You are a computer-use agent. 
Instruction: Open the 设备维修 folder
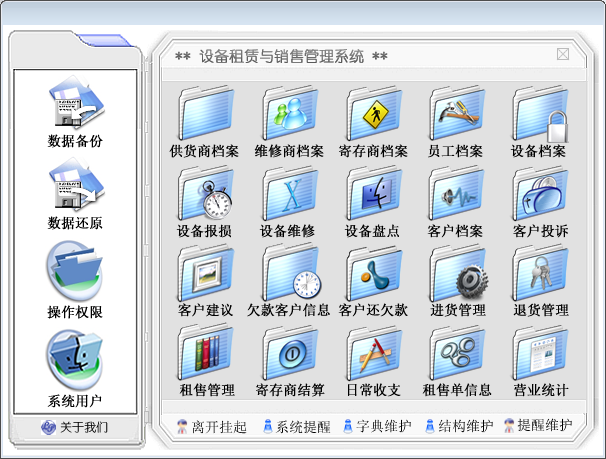(290, 193)
